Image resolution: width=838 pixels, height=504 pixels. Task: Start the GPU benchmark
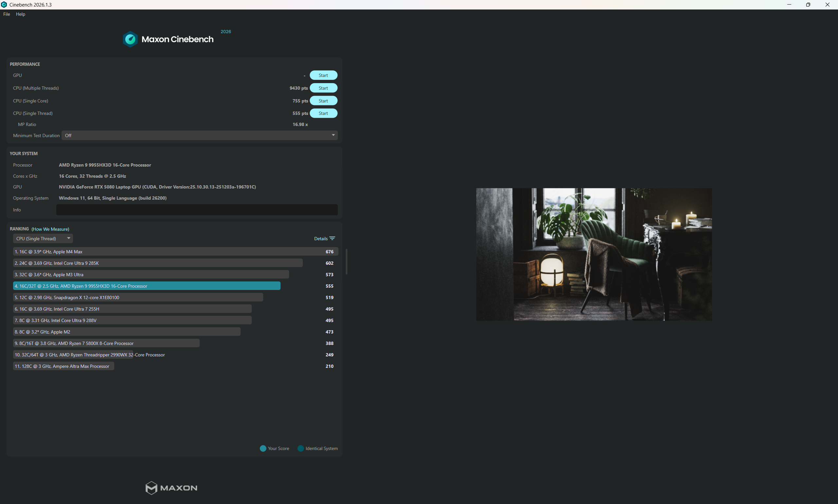(x=323, y=75)
